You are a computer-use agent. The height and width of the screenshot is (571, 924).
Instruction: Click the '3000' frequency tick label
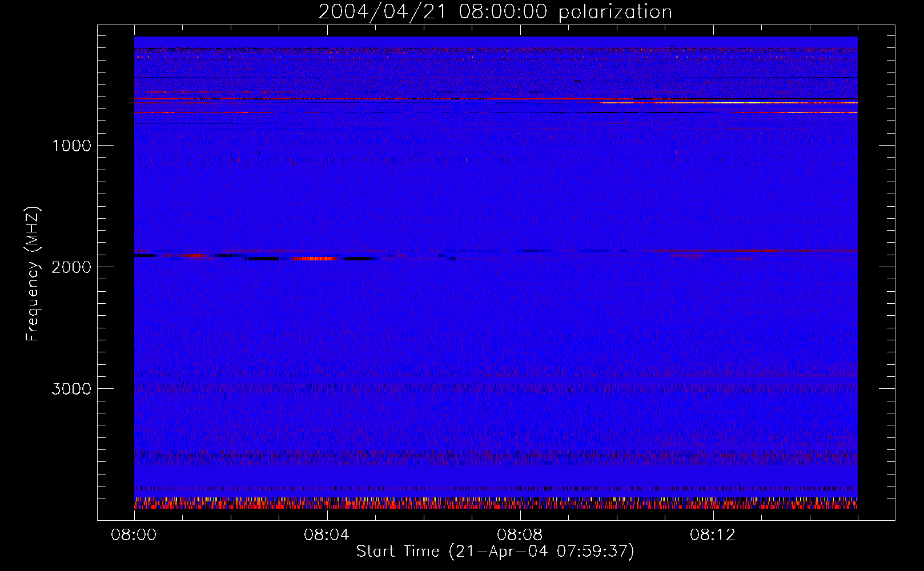[71, 389]
